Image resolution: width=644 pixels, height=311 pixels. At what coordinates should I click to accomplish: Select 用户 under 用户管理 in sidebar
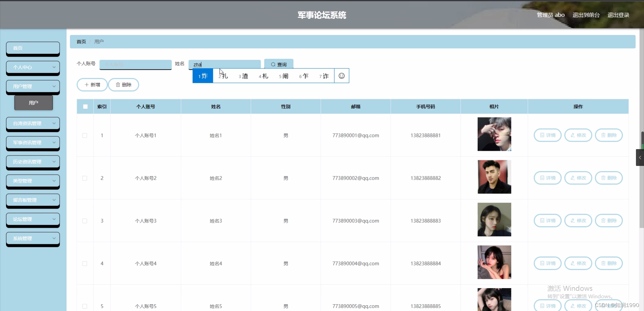(33, 103)
